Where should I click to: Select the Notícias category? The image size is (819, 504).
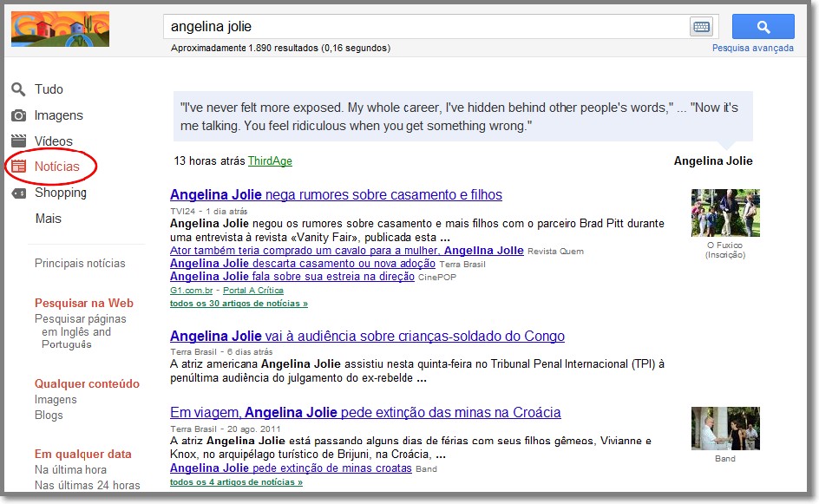[x=57, y=166]
